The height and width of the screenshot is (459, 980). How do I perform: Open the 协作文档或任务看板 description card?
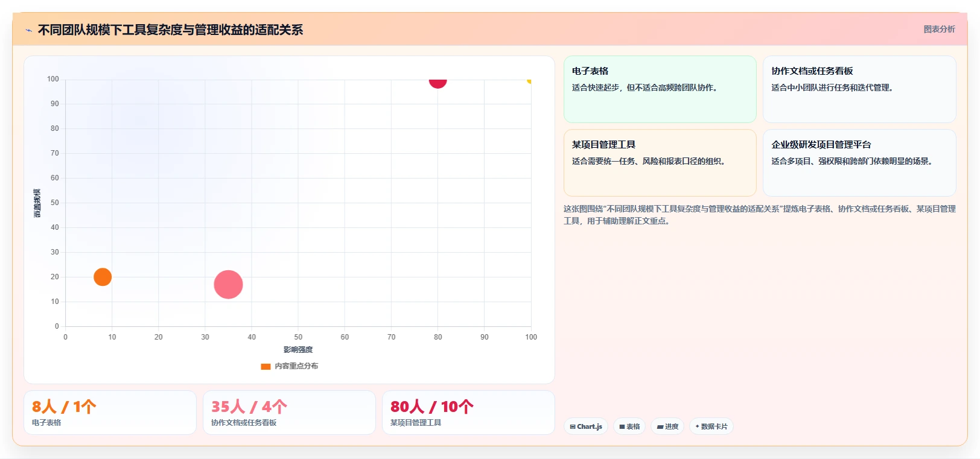click(859, 89)
